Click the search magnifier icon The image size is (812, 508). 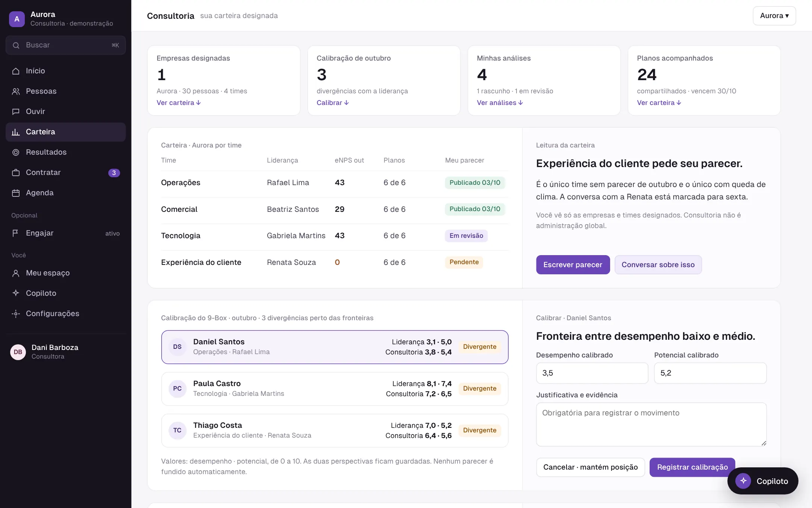(x=16, y=46)
